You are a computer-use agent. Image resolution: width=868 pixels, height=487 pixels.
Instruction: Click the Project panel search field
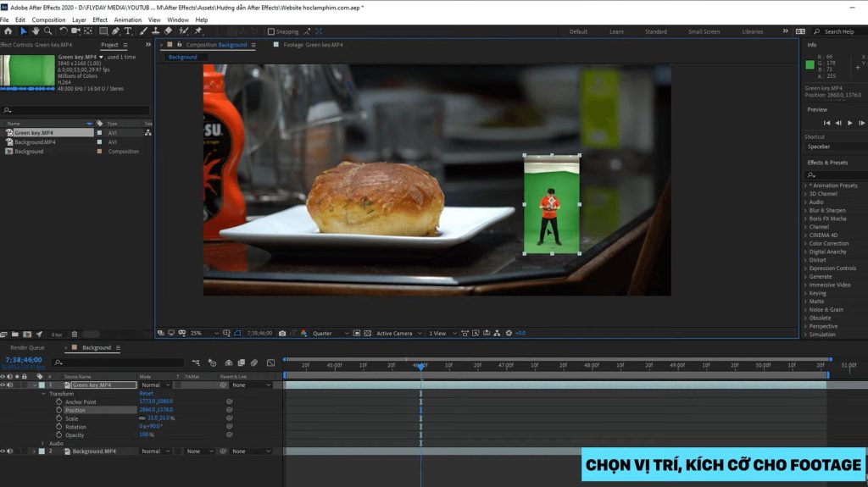point(75,110)
